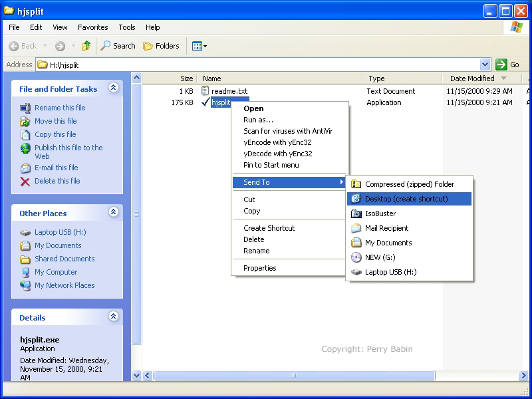Open Properties from the context menu
Viewport: 532px width, 399px height.
[290, 268]
